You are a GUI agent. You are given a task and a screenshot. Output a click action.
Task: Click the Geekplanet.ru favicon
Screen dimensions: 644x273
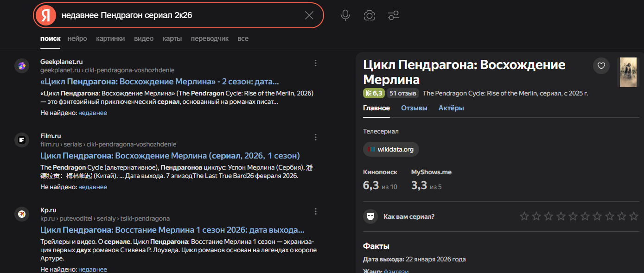coord(22,66)
